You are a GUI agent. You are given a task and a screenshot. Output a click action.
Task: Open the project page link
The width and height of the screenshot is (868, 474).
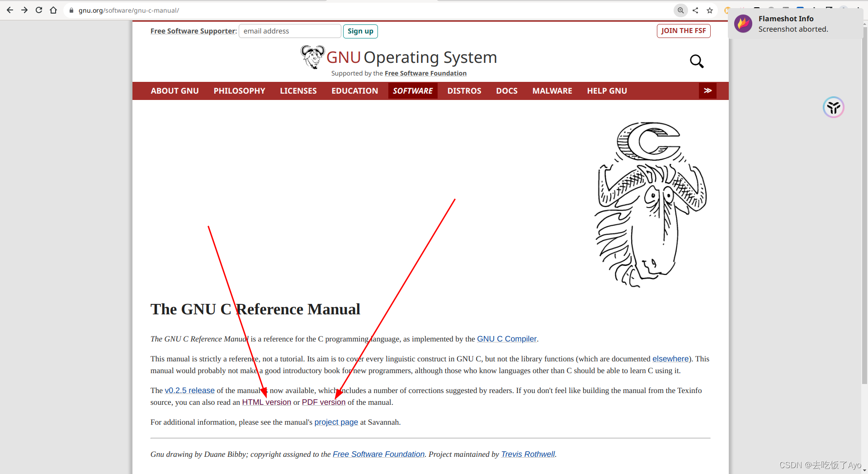tap(336, 422)
